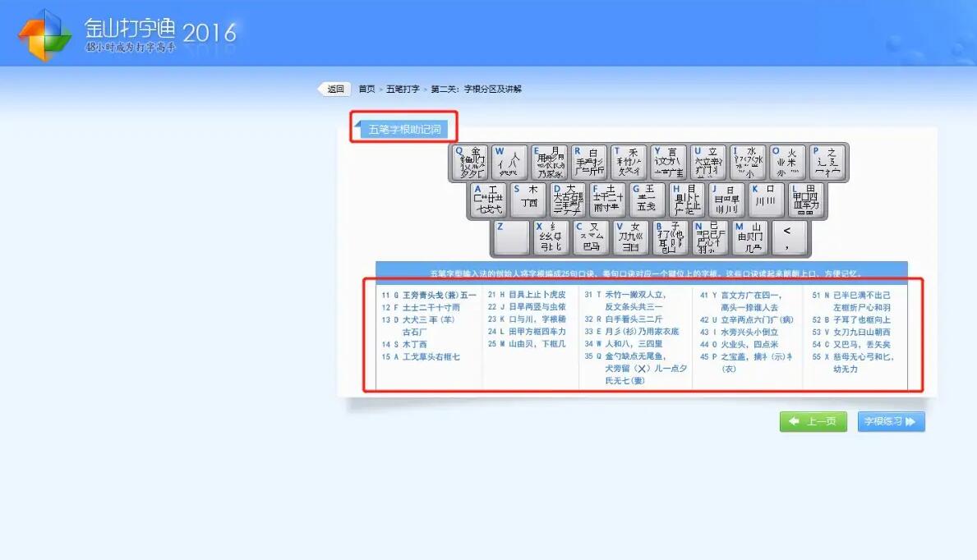Viewport: 977px width, 560px height.
Task: Select the E key on the keyboard diagram
Action: pos(550,163)
